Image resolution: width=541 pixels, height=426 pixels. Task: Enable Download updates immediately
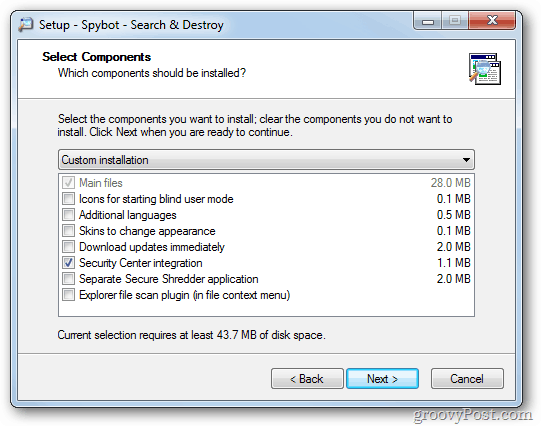(68, 247)
